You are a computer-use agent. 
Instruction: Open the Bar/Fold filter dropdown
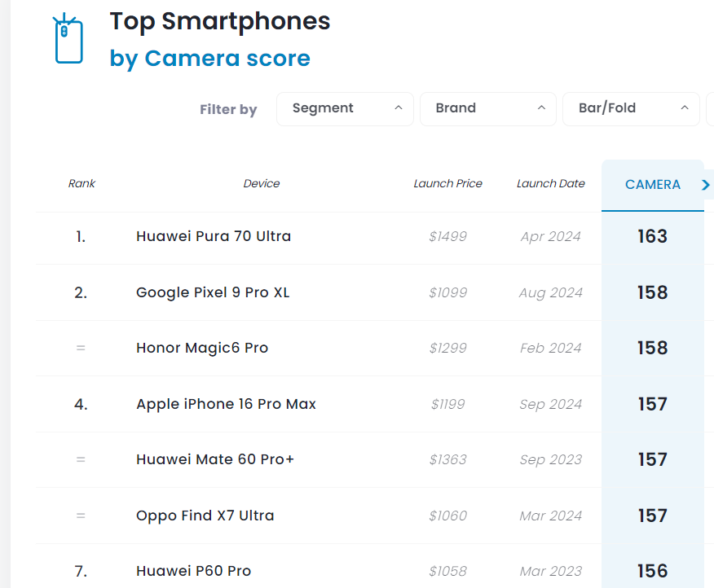click(x=630, y=108)
